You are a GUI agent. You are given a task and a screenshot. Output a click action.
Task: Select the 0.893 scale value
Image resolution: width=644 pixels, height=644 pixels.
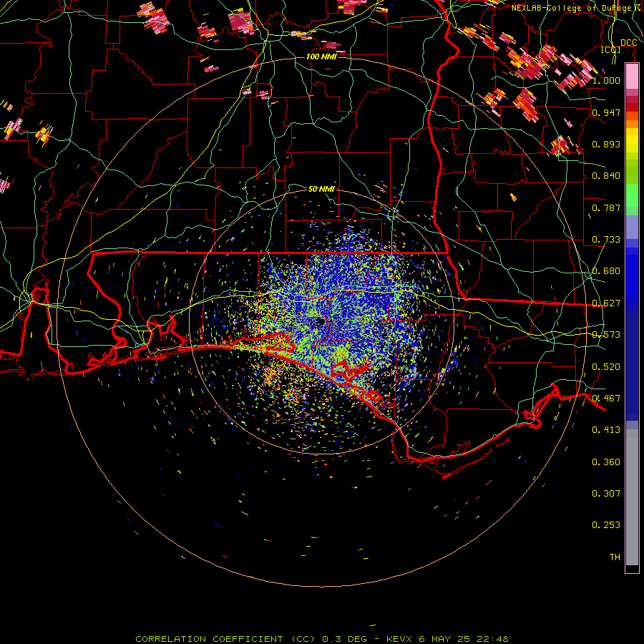tap(606, 144)
